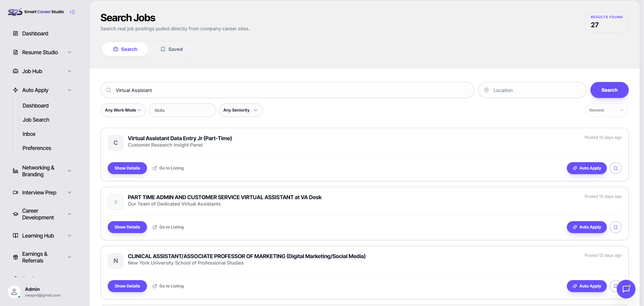Show Details for Virtual Assistant Data Entry Jr
This screenshot has height=306, width=644.
127,168
